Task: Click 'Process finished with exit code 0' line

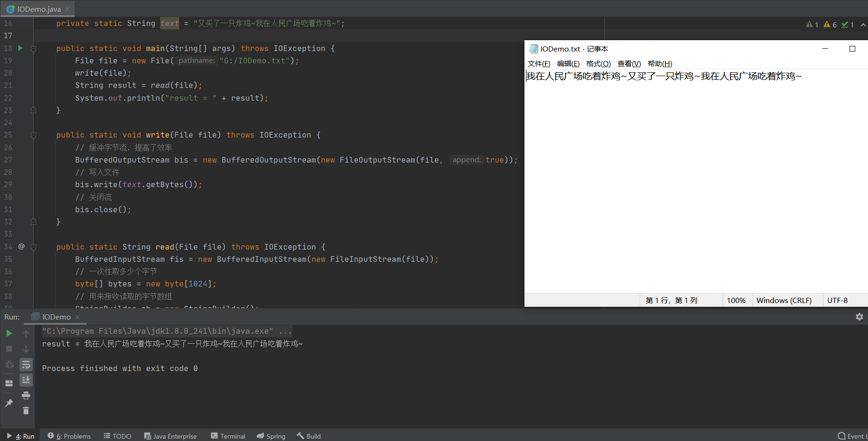Action: pyautogui.click(x=120, y=368)
